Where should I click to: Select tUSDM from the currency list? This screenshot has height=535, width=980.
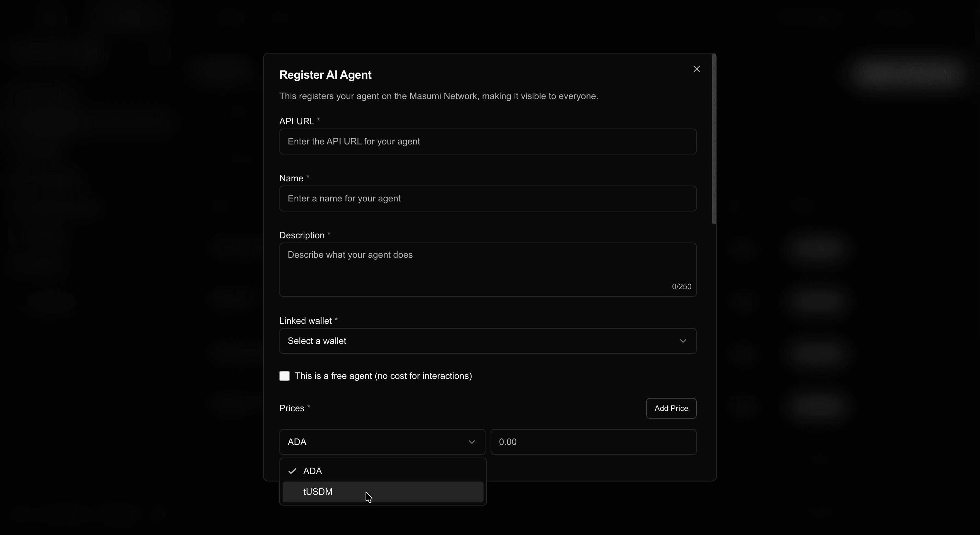[x=383, y=492]
